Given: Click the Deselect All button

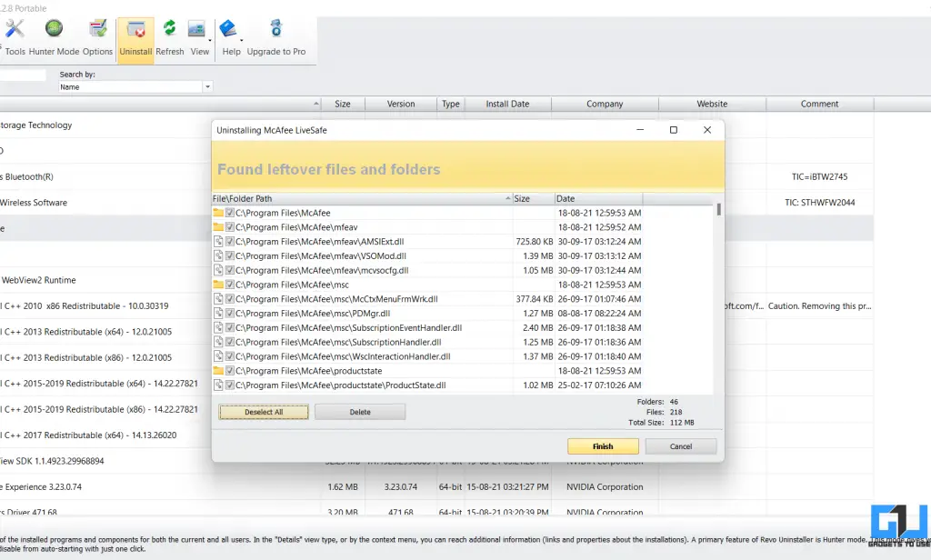Looking at the screenshot, I should pos(263,411).
